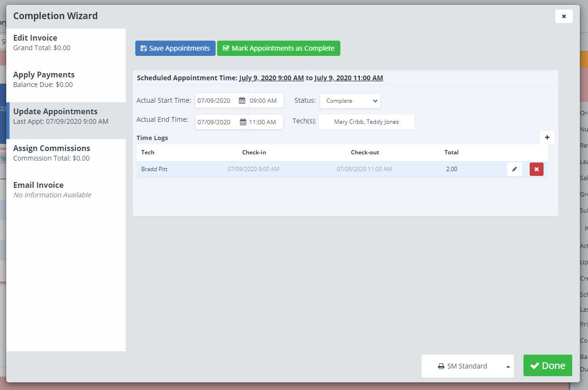Expand the SM Standard print options arrow

tap(507, 367)
